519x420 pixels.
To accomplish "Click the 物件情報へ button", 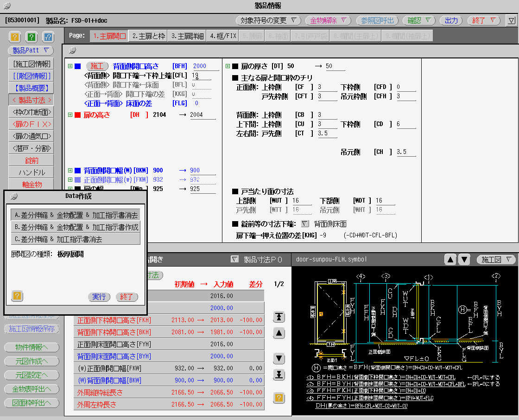I will (32, 347).
